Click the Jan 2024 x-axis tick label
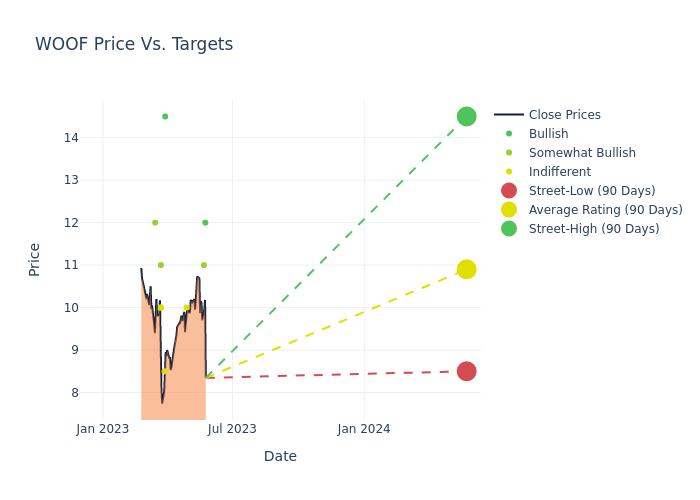 364,429
